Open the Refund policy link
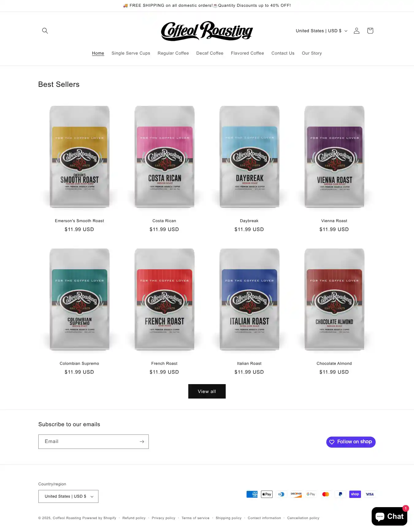 point(134,518)
